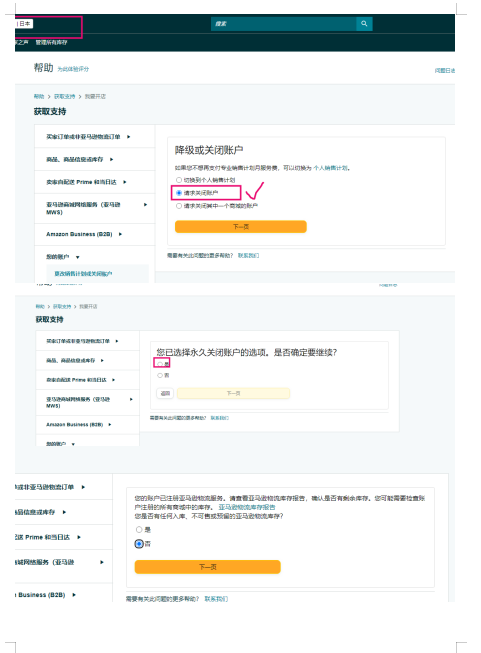Open the 获取支持 breadcrumb in first screenshot
Screen dimensions: 481x653
(64, 97)
